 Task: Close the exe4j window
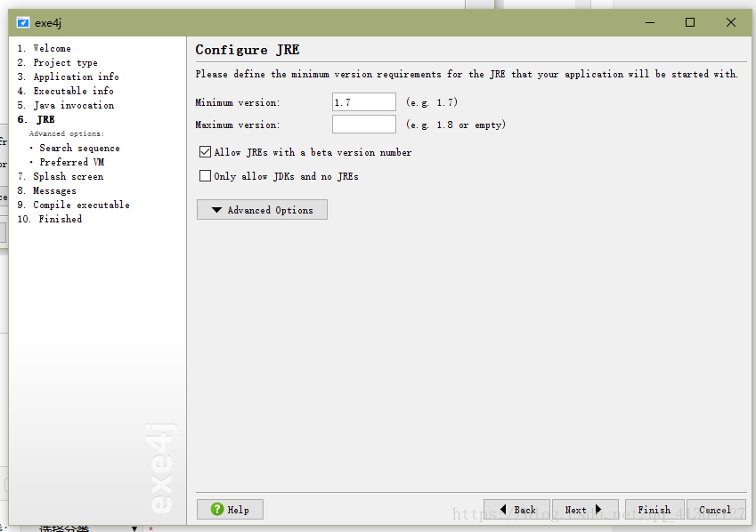pos(731,22)
